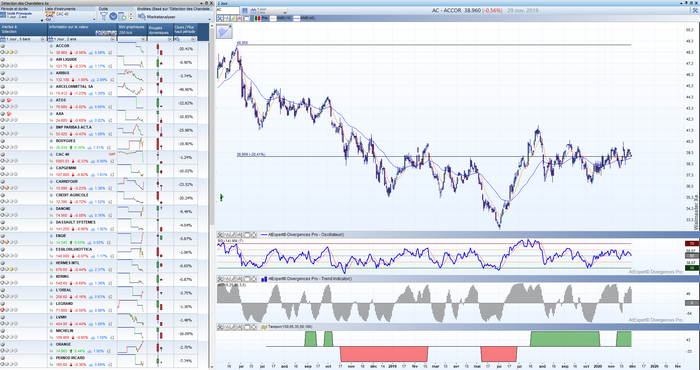Screen dimensions: 700x370
Task: Toggle the red alert dot in LEGRAND row
Action: coord(3,310)
